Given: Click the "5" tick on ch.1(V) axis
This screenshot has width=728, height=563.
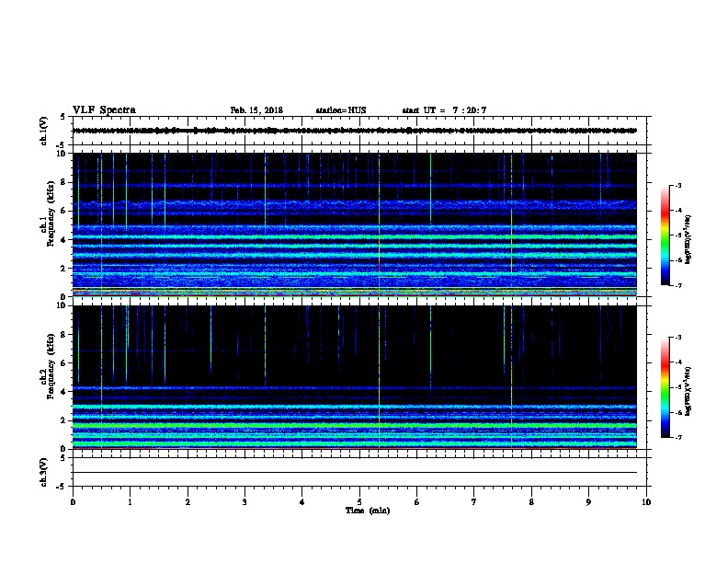Looking at the screenshot, I should pos(63,117).
